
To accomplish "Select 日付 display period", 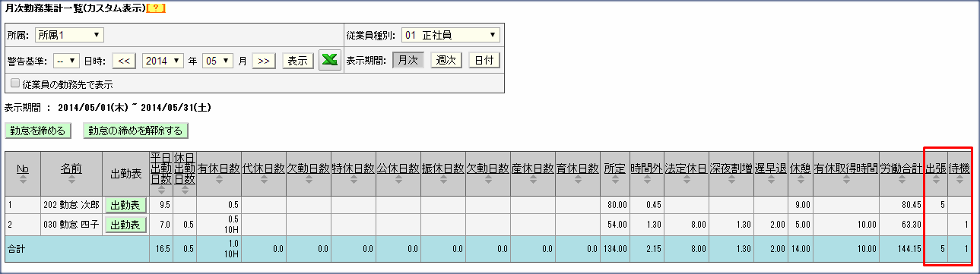I will click(484, 61).
